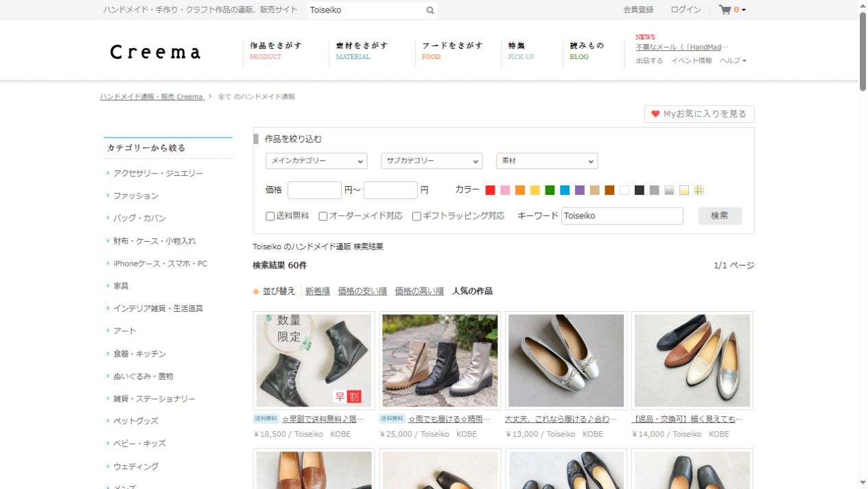Select brown color swatch
Screen dimensions: 868x489
click(609, 190)
